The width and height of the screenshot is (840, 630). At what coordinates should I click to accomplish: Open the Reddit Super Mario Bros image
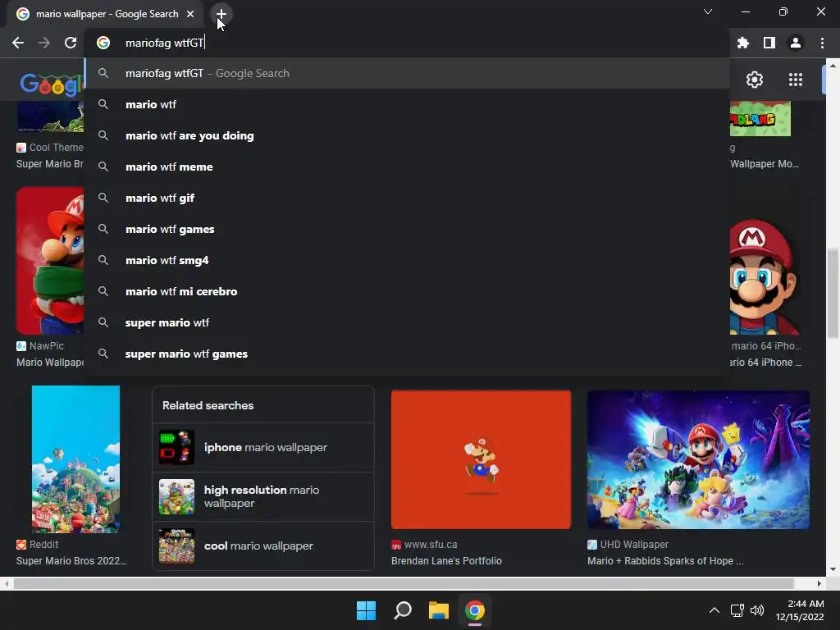pyautogui.click(x=75, y=459)
